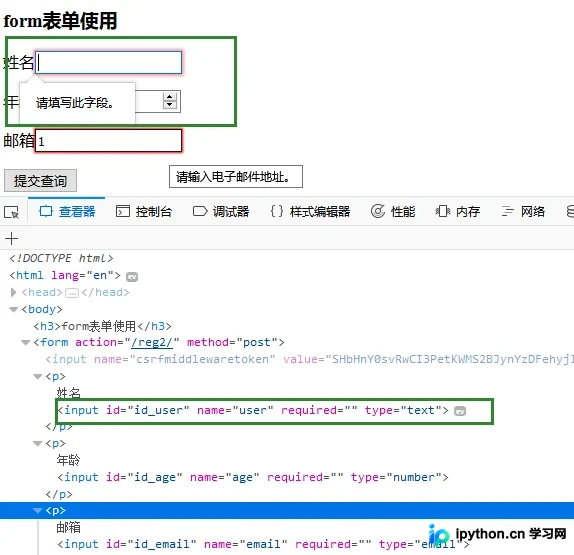Collapse the body element node
The width and height of the screenshot is (574, 555).
14,310
